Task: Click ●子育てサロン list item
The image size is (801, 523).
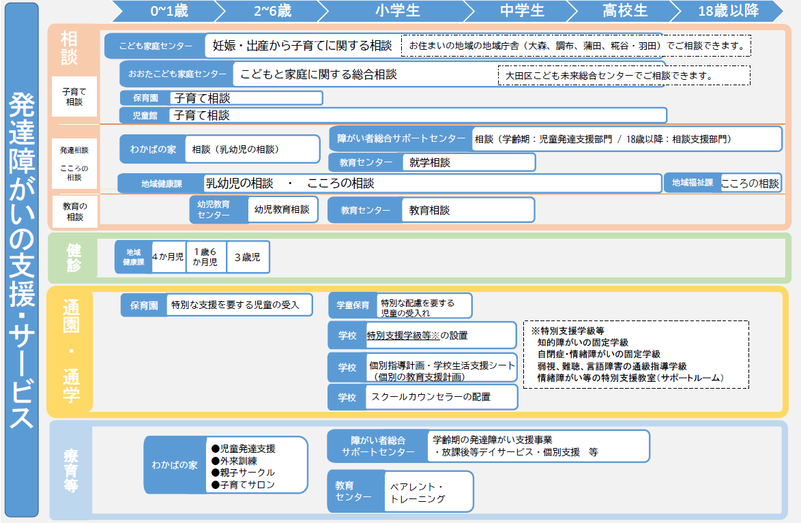Action: point(243,485)
